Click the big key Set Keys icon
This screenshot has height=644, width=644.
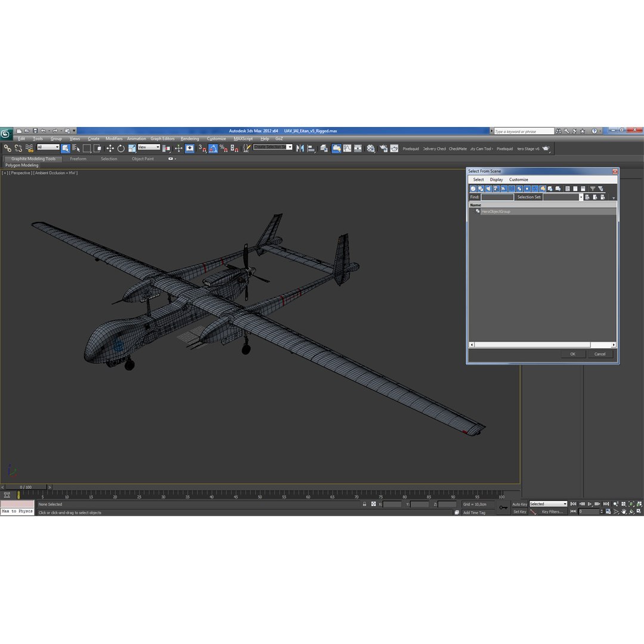point(503,507)
